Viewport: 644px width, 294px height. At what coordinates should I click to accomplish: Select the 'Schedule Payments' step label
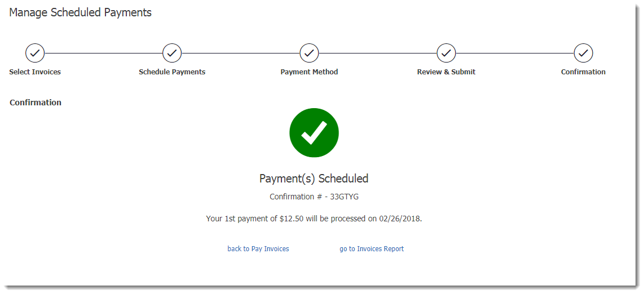172,72
